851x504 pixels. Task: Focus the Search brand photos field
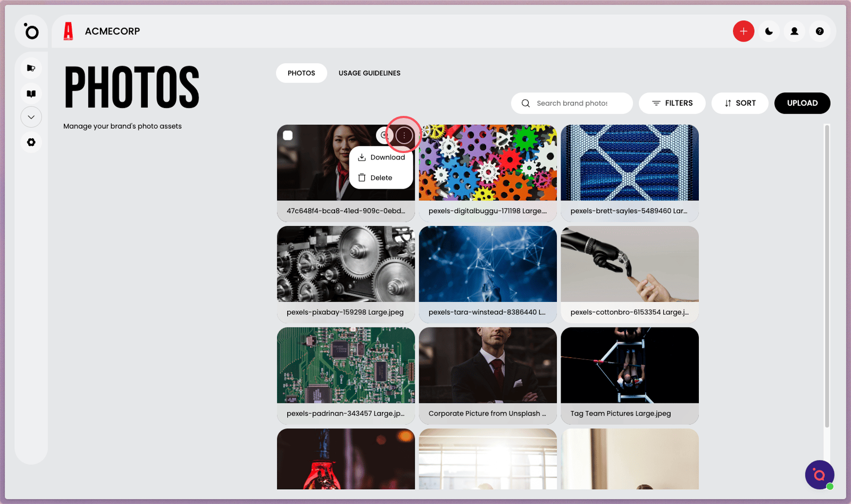(572, 103)
